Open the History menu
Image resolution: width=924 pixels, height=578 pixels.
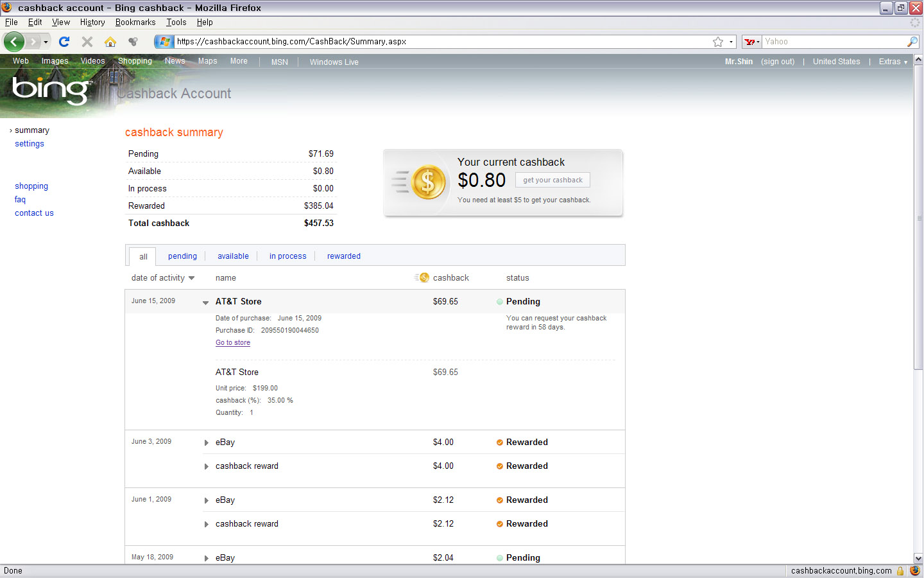(92, 22)
